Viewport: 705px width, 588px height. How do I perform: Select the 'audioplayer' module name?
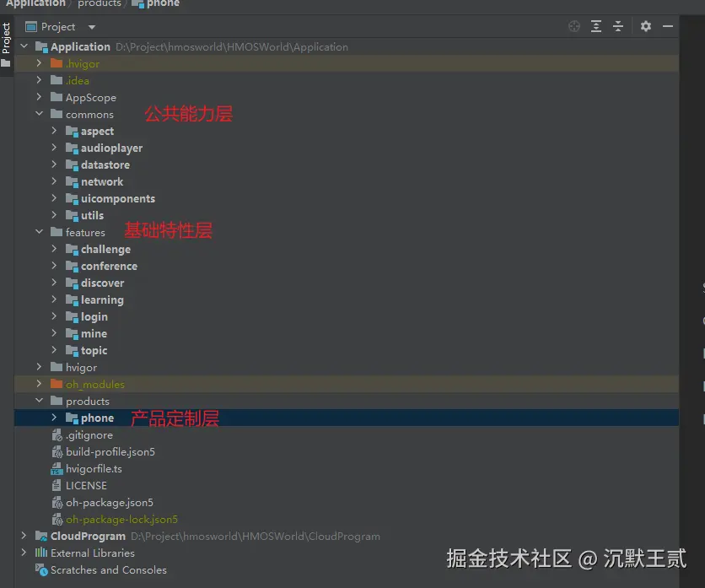(x=111, y=148)
